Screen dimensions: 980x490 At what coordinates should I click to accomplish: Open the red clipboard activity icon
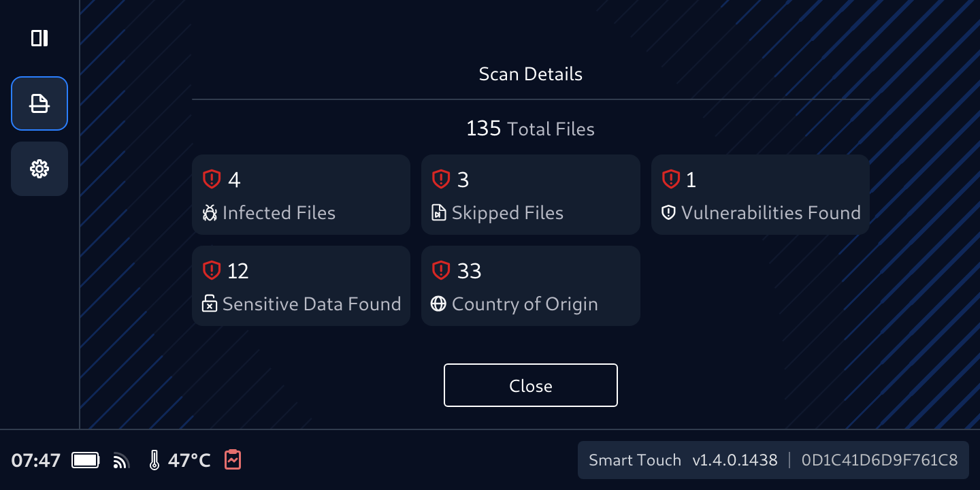pos(233,460)
